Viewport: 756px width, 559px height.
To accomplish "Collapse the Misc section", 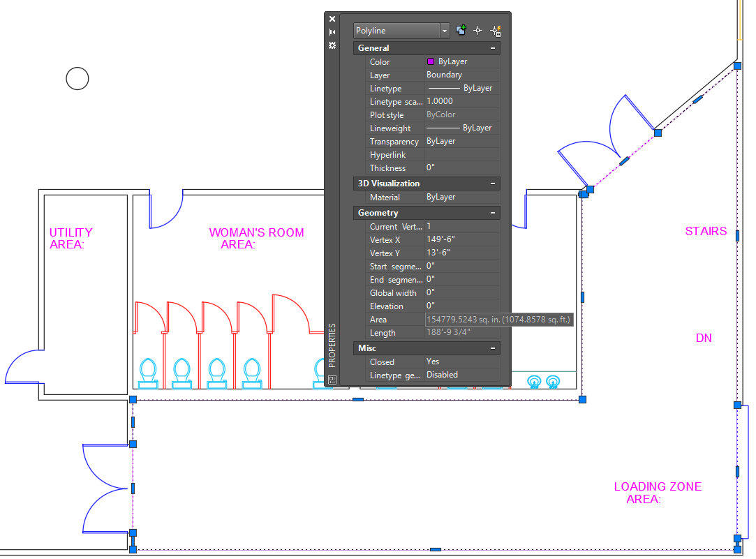I will click(493, 348).
